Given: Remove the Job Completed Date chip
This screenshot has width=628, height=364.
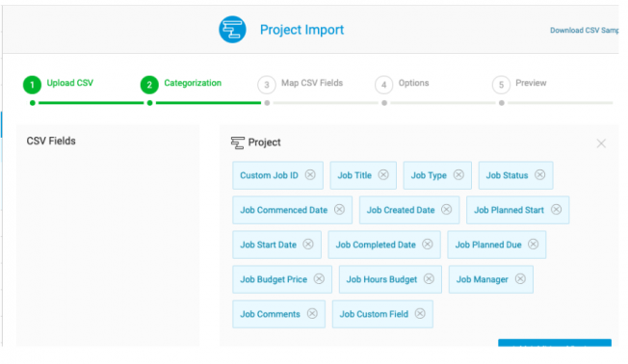Looking at the screenshot, I should pyautogui.click(x=428, y=245).
